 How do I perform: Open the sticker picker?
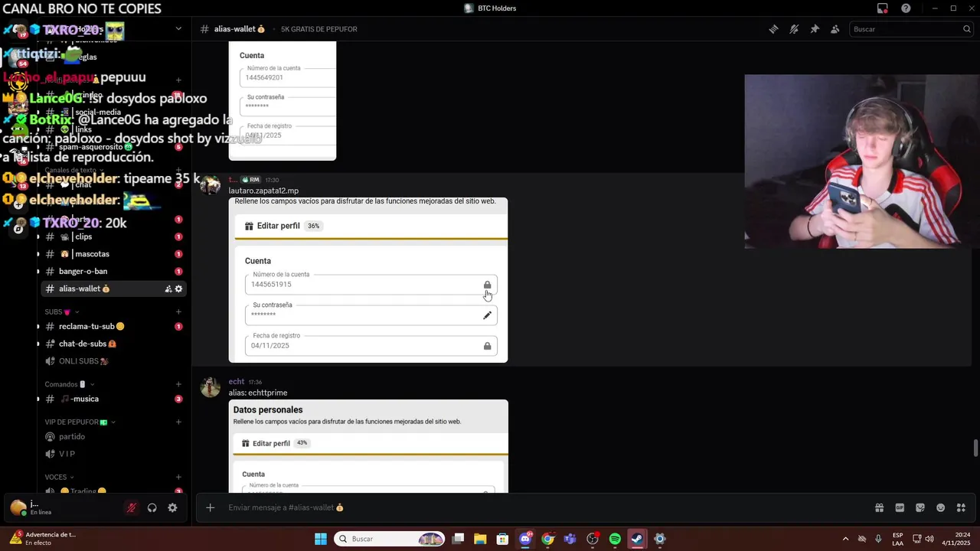click(x=920, y=507)
